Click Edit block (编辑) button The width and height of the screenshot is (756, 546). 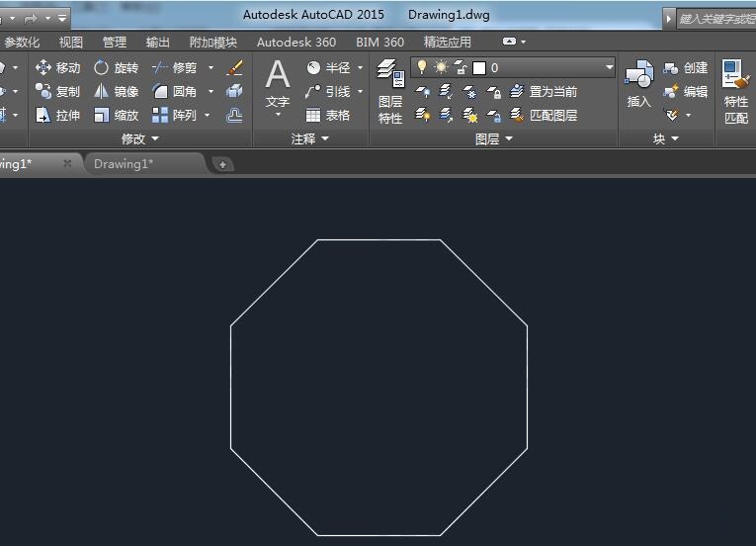[x=685, y=91]
